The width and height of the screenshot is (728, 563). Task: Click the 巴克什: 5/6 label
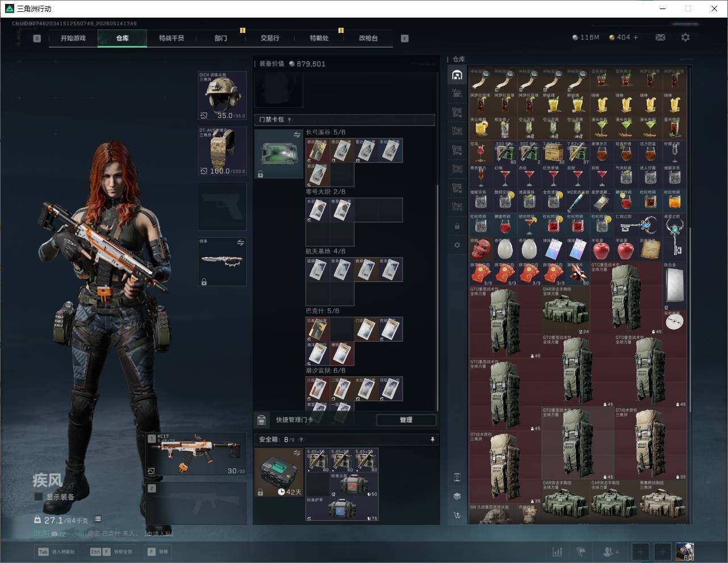click(323, 311)
